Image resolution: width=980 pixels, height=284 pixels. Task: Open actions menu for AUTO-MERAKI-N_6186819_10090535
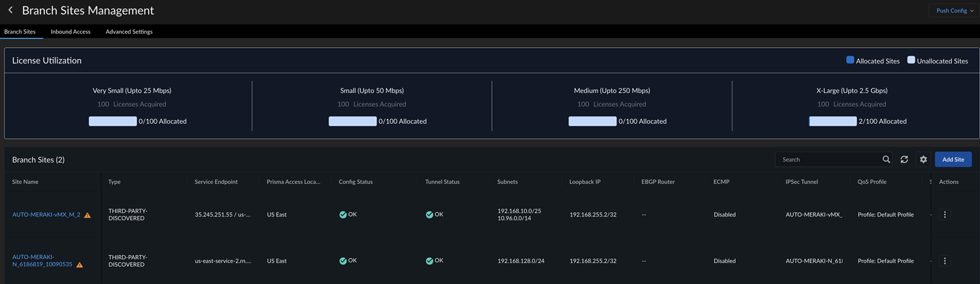[x=945, y=261]
